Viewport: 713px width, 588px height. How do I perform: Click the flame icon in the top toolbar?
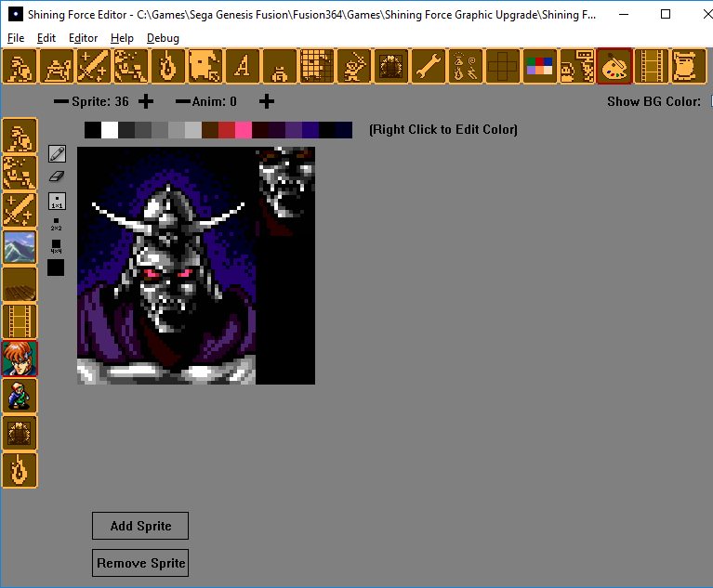tap(167, 66)
